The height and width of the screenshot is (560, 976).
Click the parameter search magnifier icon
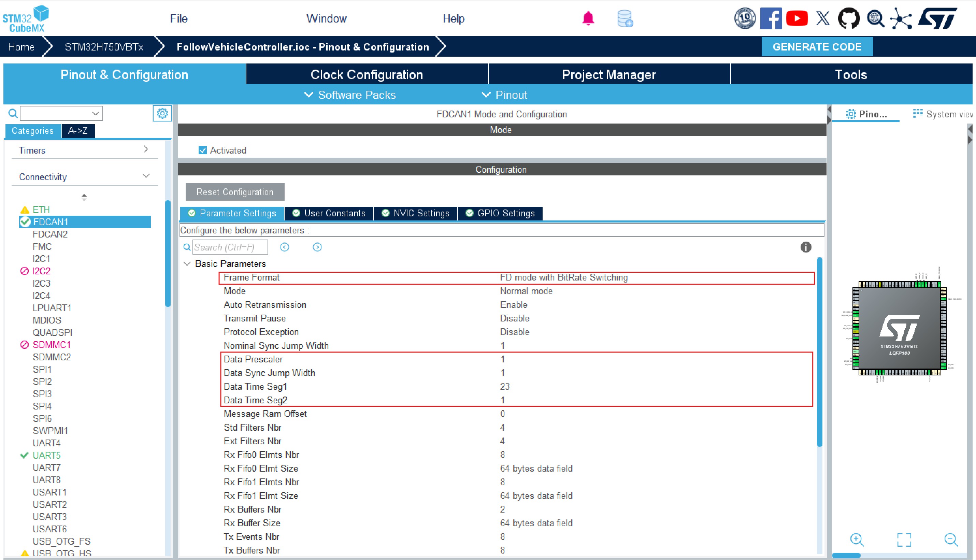pyautogui.click(x=187, y=247)
